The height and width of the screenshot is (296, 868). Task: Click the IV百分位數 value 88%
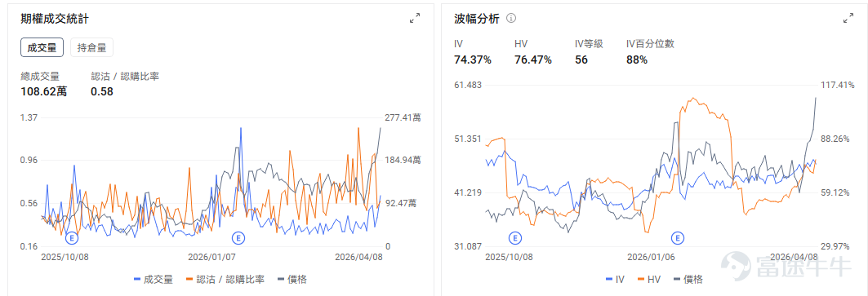tap(637, 60)
